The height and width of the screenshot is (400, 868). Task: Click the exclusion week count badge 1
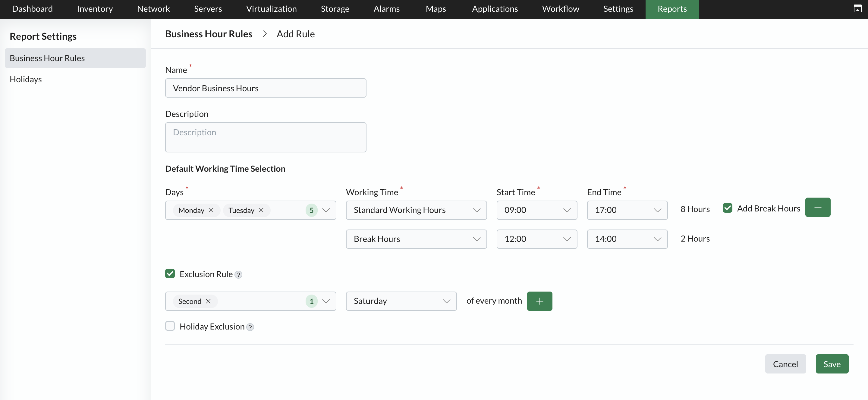pos(311,301)
